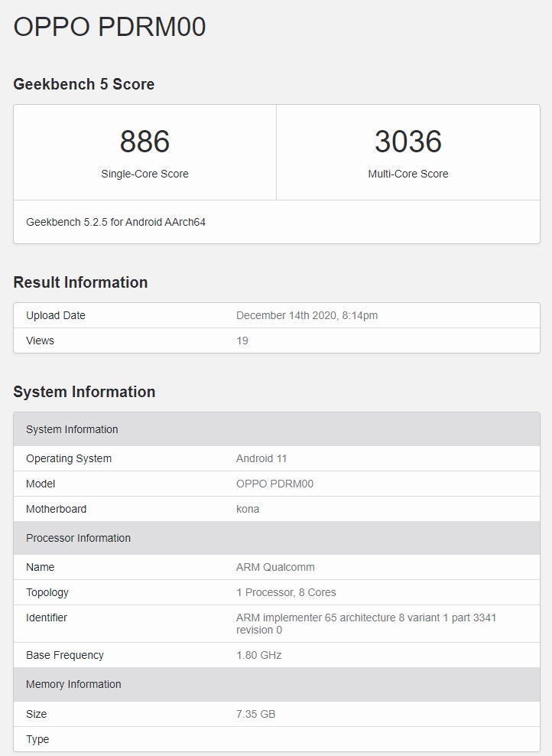Select the kona motherboard value
The height and width of the screenshot is (756, 552).
click(x=248, y=509)
